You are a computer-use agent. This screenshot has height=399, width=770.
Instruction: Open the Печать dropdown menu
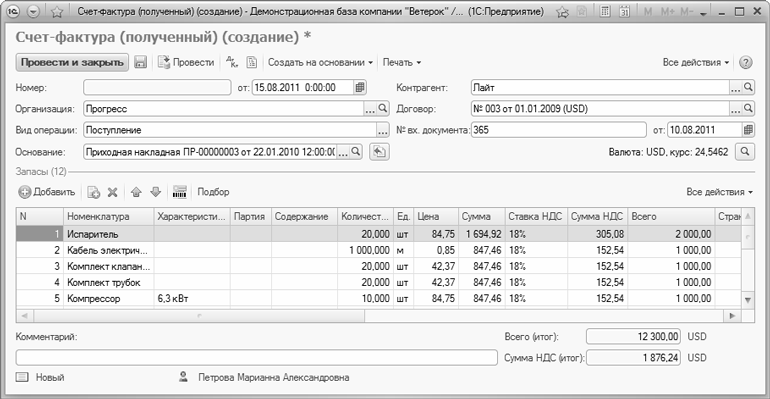pyautogui.click(x=402, y=62)
